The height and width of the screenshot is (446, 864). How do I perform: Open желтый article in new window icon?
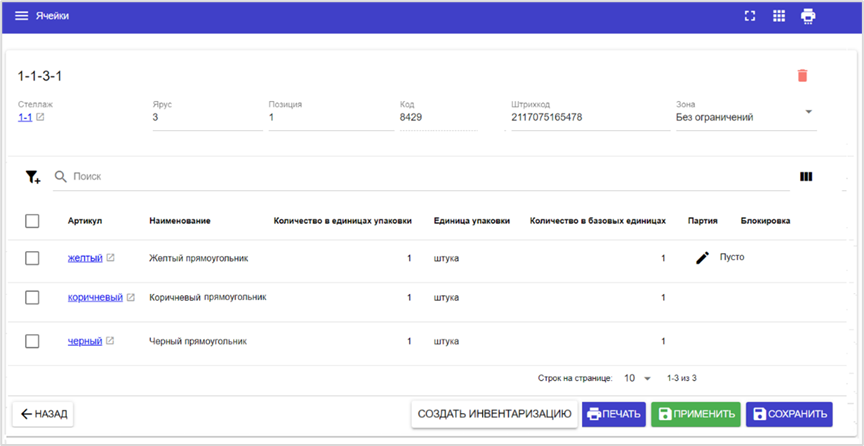click(111, 258)
